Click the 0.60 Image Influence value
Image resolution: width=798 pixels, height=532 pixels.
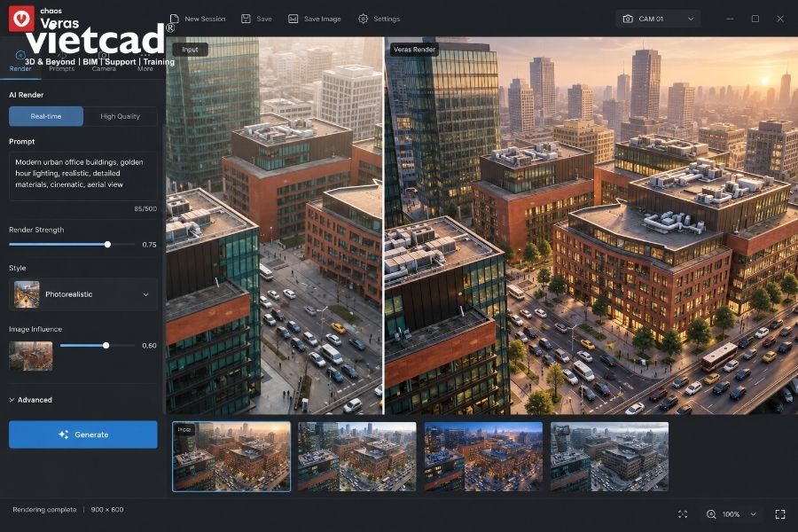(x=149, y=345)
